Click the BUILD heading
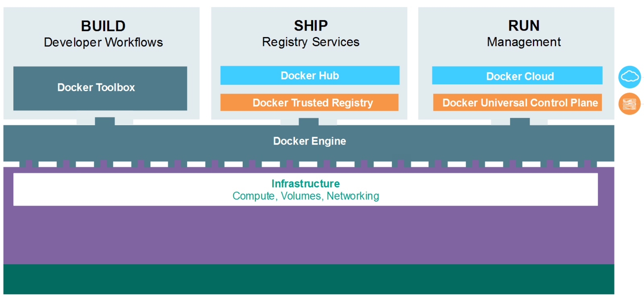The height and width of the screenshot is (297, 644). pyautogui.click(x=103, y=26)
